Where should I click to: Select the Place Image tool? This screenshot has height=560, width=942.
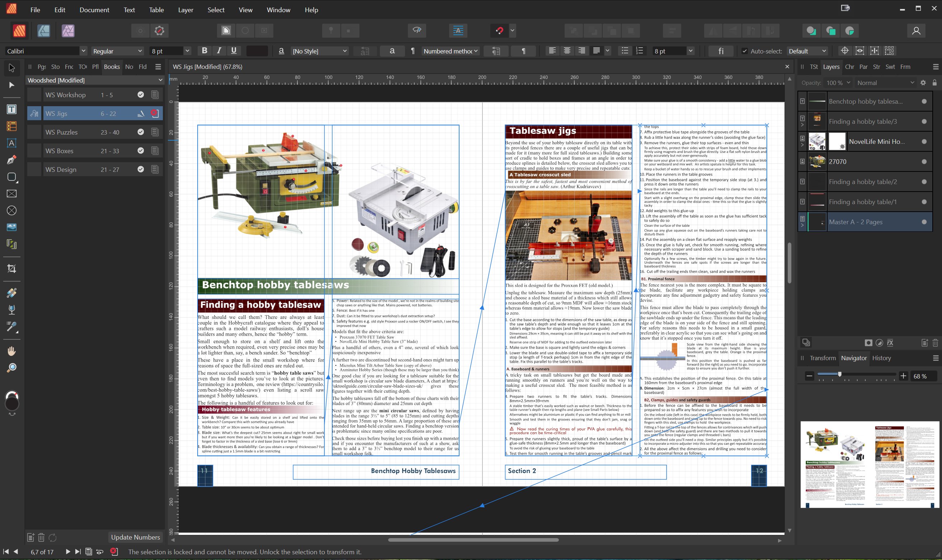(12, 227)
